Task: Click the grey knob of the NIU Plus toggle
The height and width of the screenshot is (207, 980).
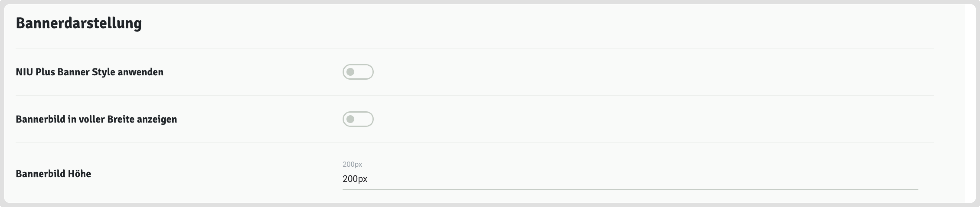Action: click(x=350, y=72)
